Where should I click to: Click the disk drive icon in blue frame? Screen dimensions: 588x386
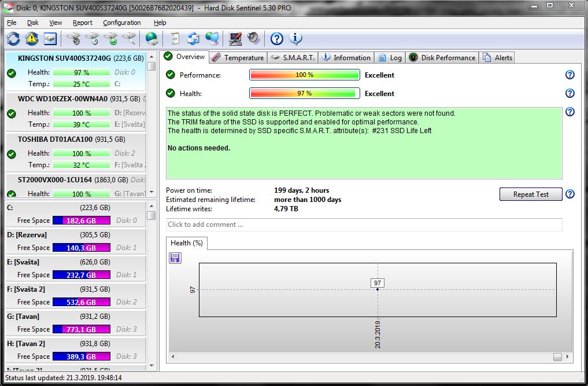pos(50,38)
